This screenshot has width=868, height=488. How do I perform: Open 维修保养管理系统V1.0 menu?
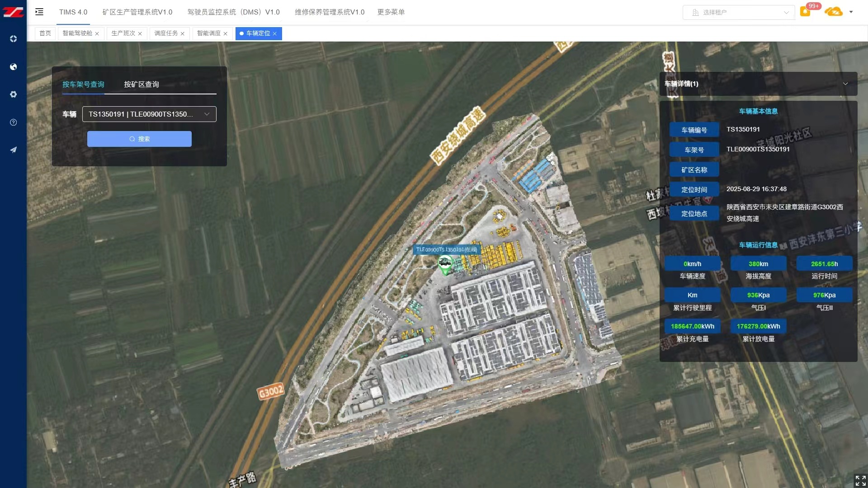tap(330, 12)
